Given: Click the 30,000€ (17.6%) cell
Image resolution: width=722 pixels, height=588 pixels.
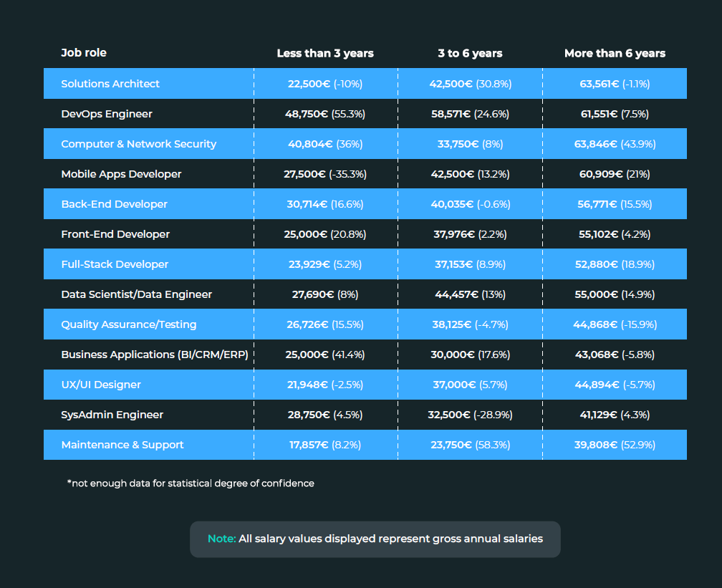Looking at the screenshot, I should (x=470, y=355).
